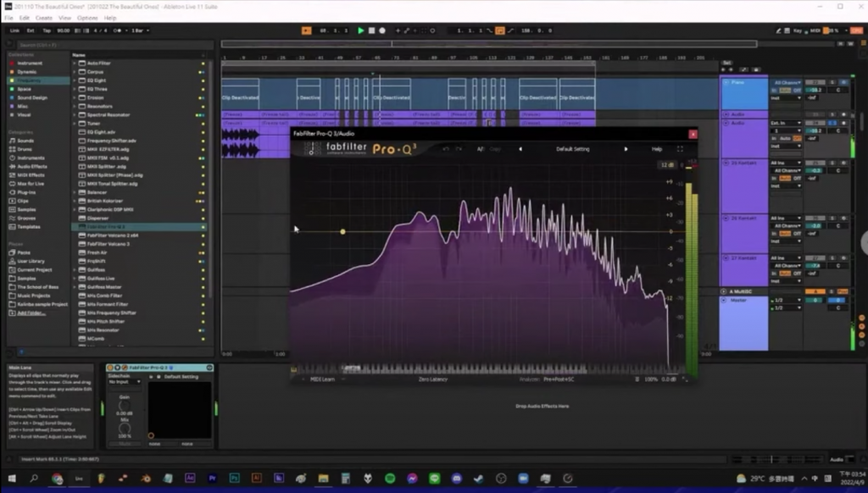Open the 12 dB display range selector
This screenshot has height=493, width=868.
coord(667,165)
